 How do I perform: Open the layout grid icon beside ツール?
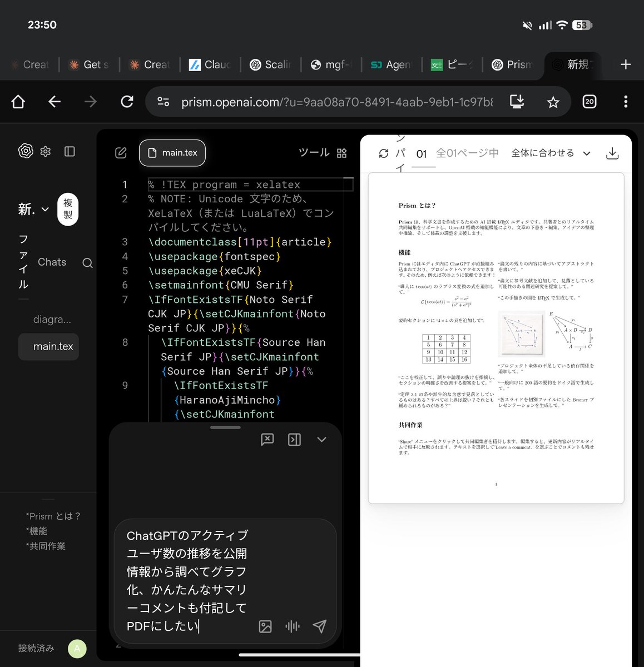(x=341, y=152)
